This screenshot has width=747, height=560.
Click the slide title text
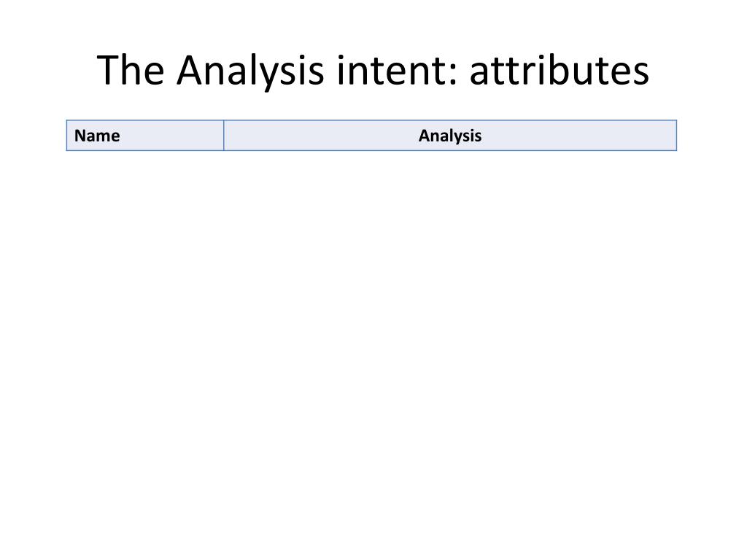373,71
